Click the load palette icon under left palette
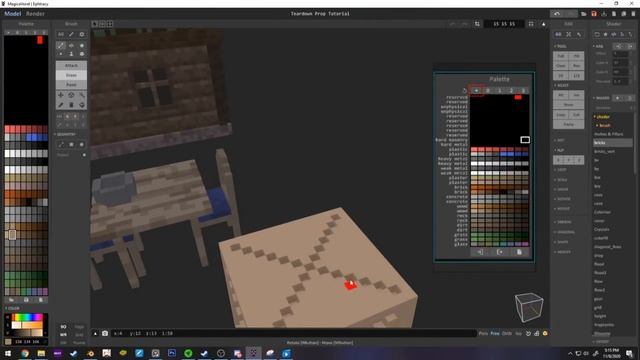Screen dimensions: 640x360 (x=11, y=300)
